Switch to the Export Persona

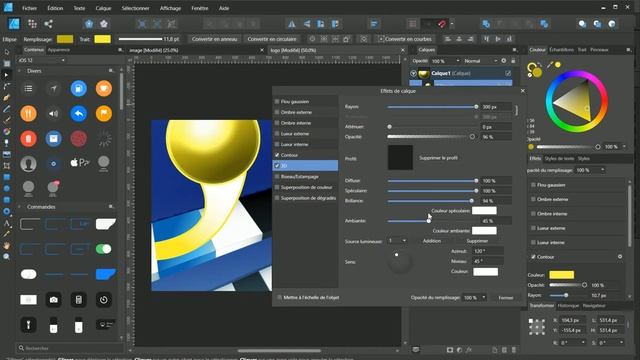coord(48,24)
